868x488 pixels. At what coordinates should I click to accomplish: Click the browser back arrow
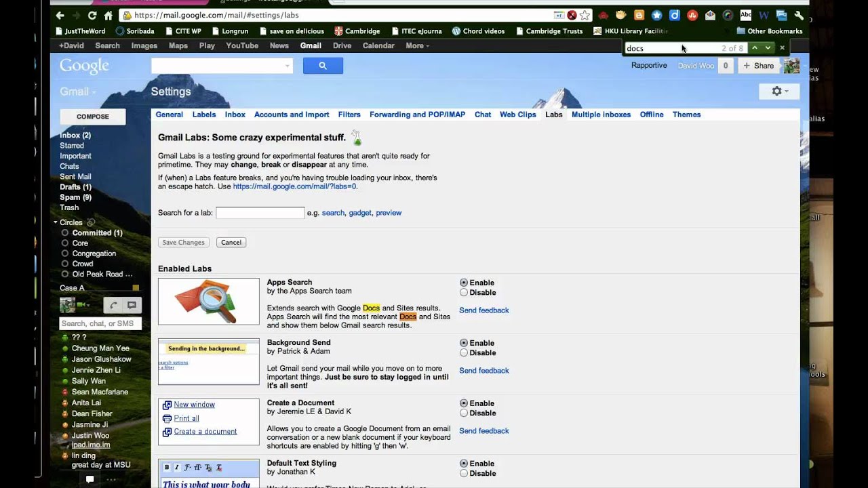coord(60,15)
